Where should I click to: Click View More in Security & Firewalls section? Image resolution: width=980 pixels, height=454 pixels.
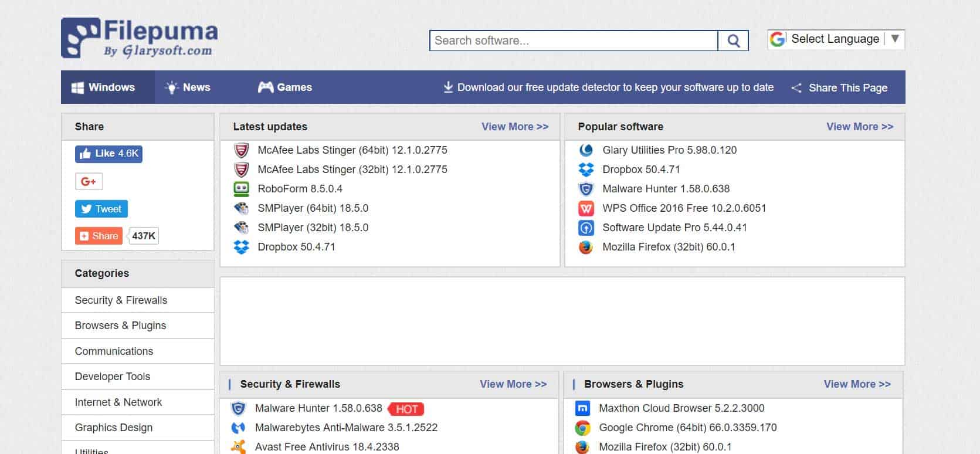[513, 384]
